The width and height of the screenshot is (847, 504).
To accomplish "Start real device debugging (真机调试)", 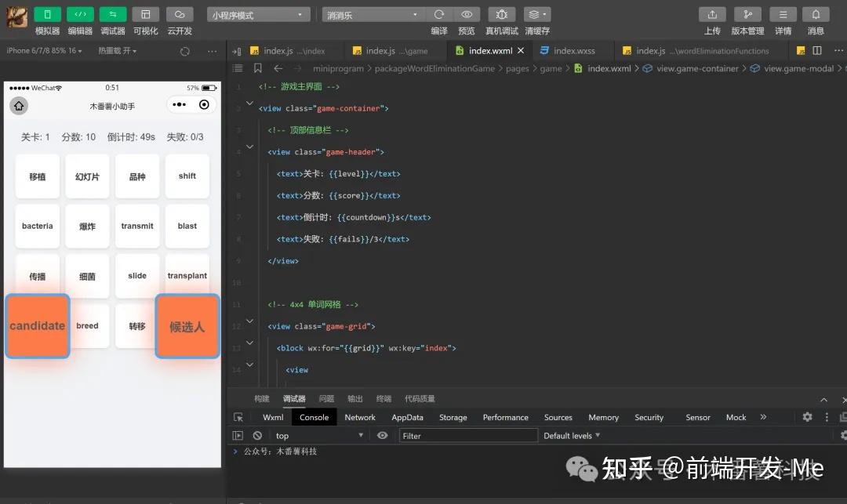I will point(502,15).
